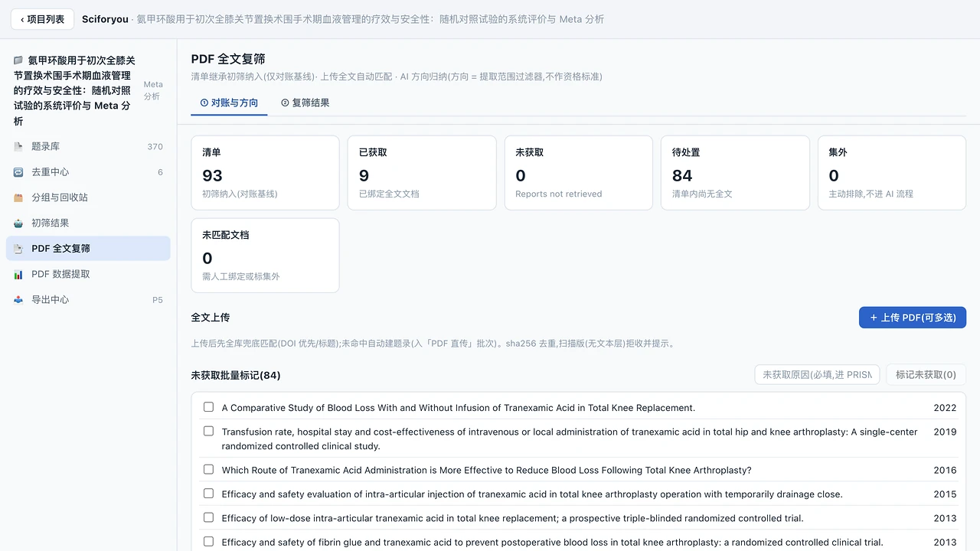Click the PDF 全文复筛 document icon

click(18, 249)
